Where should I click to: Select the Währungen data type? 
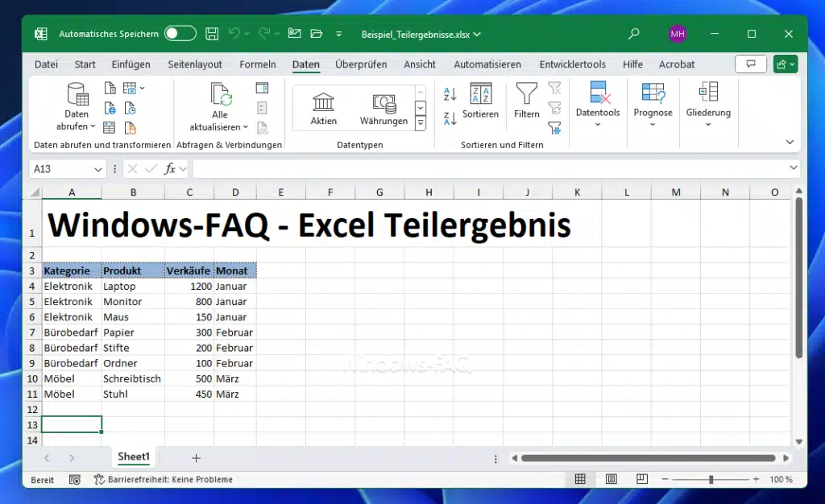(383, 108)
